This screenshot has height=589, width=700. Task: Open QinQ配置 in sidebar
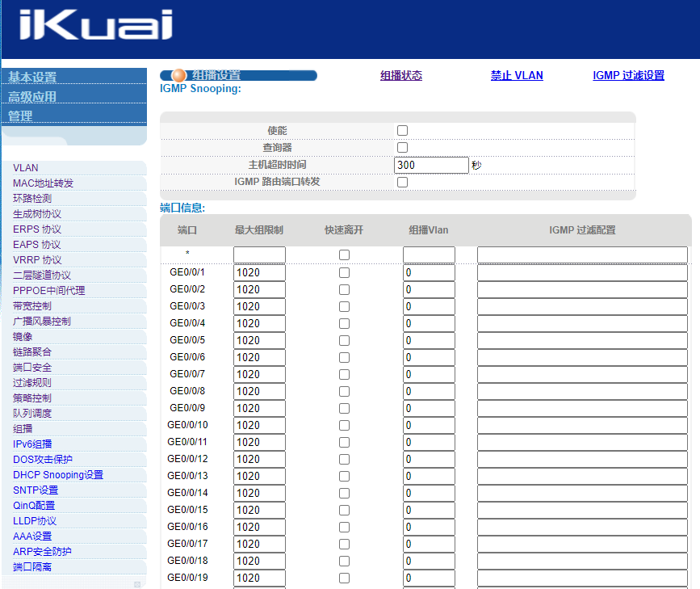34,506
